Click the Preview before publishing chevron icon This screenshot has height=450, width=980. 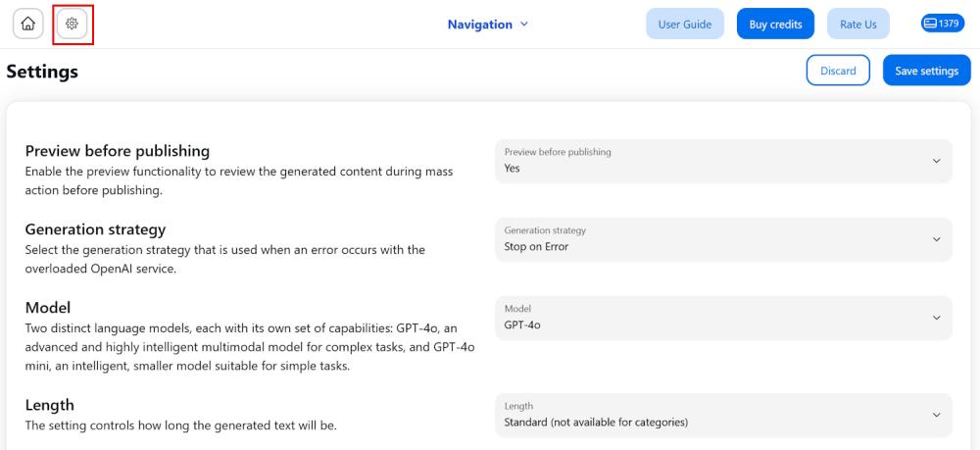click(936, 161)
